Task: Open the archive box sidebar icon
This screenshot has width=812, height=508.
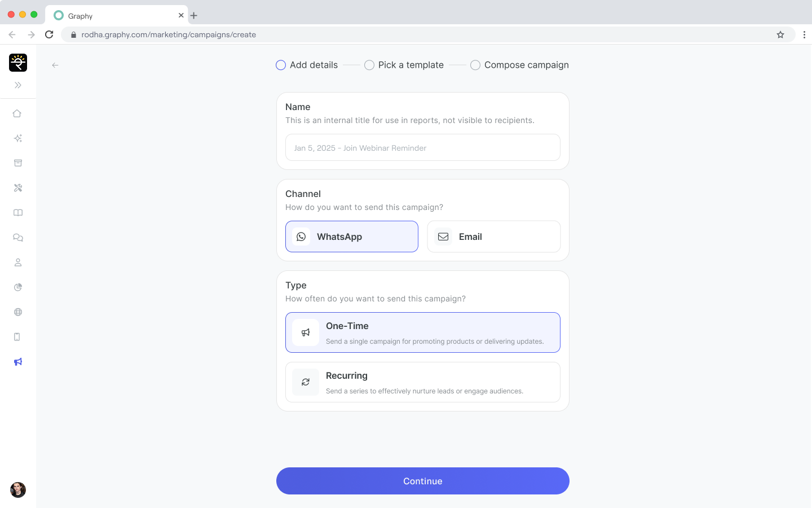Action: (x=17, y=163)
